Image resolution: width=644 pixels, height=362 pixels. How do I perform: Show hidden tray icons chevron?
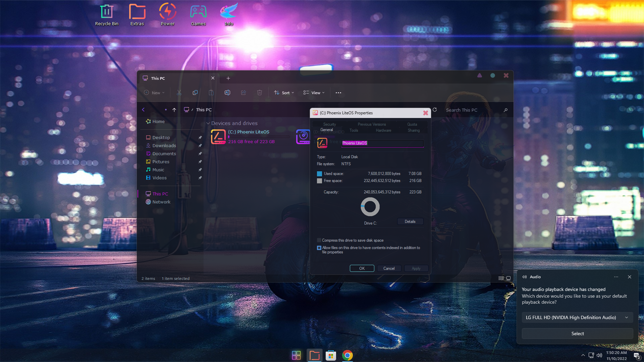(583, 355)
